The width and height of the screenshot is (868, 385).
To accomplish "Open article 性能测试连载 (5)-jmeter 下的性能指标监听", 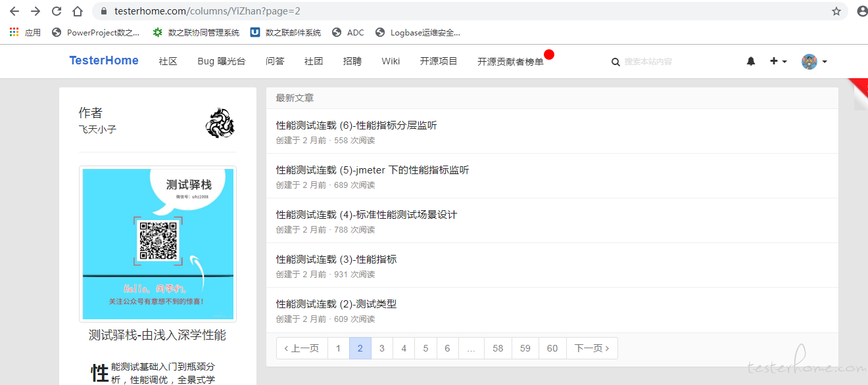I will 372,170.
